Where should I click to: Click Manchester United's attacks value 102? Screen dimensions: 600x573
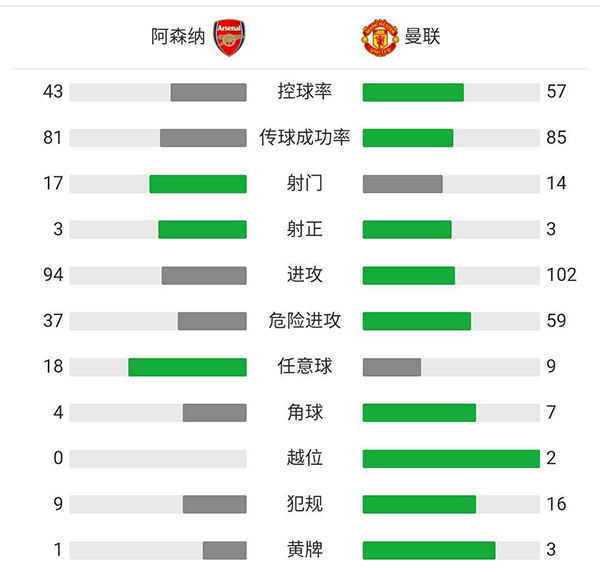coord(562,275)
